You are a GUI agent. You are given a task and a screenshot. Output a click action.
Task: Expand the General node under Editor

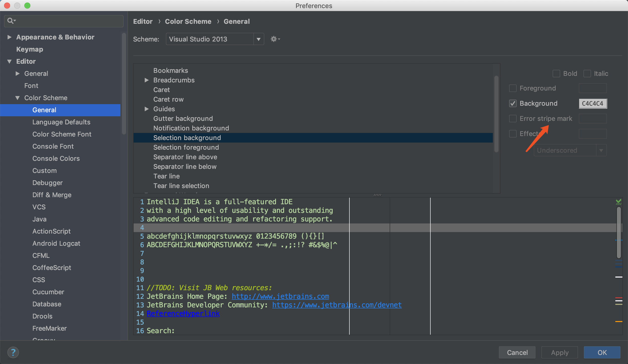(17, 74)
